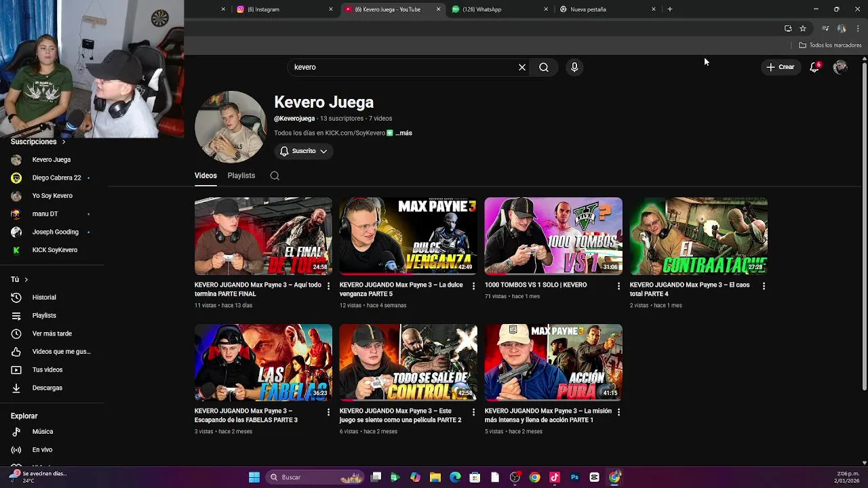Clear the kevero search text

522,67
